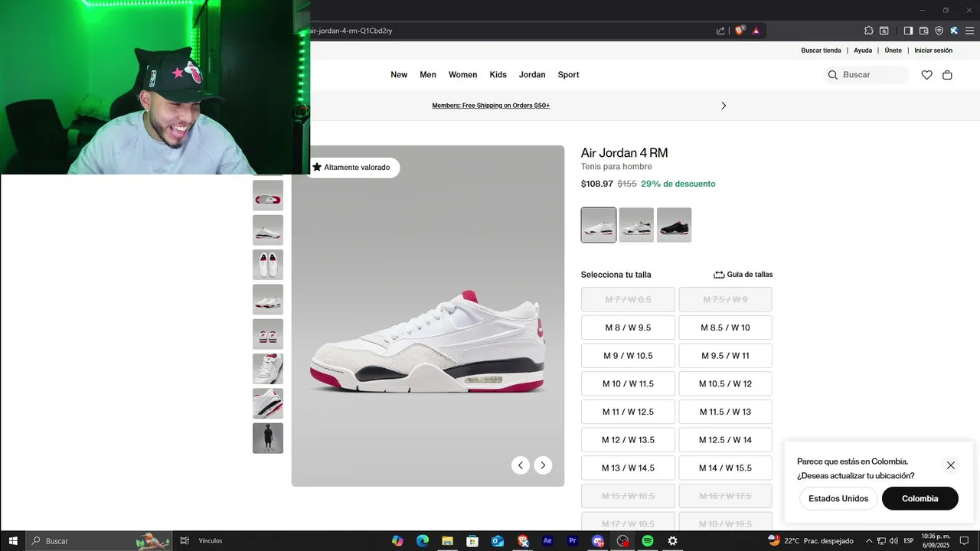Close the Colombia location popup

tap(951, 465)
